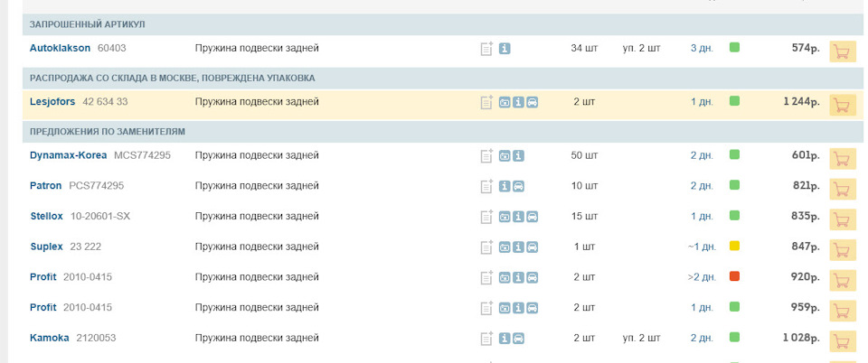Click note-list icon in Suplex row

[486, 247]
